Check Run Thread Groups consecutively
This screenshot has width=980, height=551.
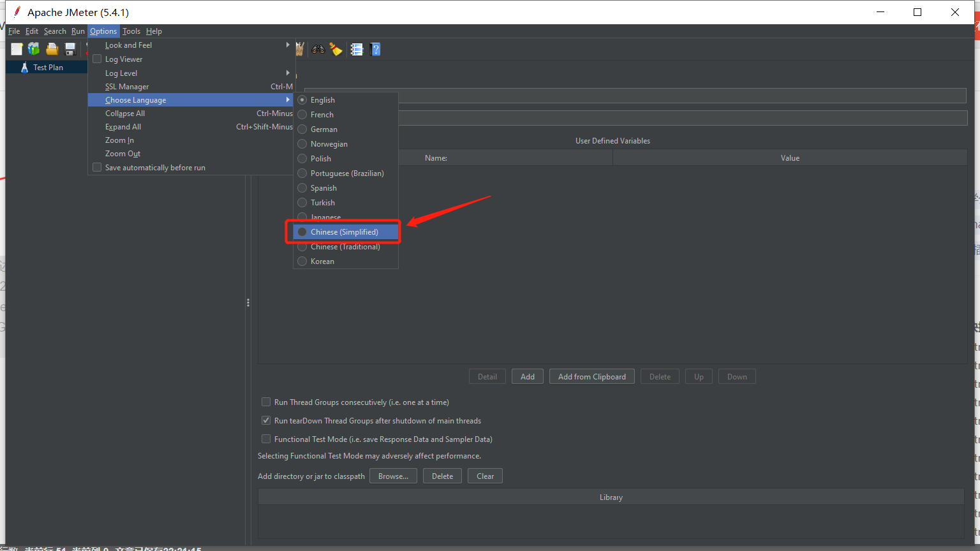click(266, 402)
